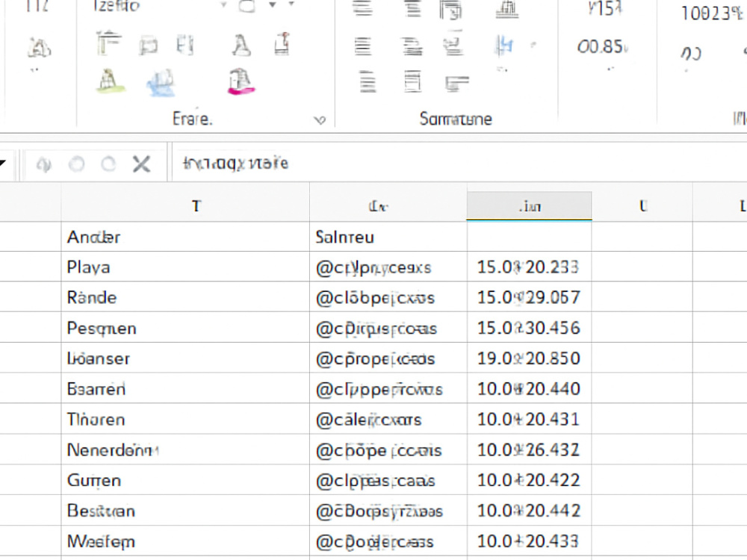Select the number cell ending 20.442

click(530, 511)
